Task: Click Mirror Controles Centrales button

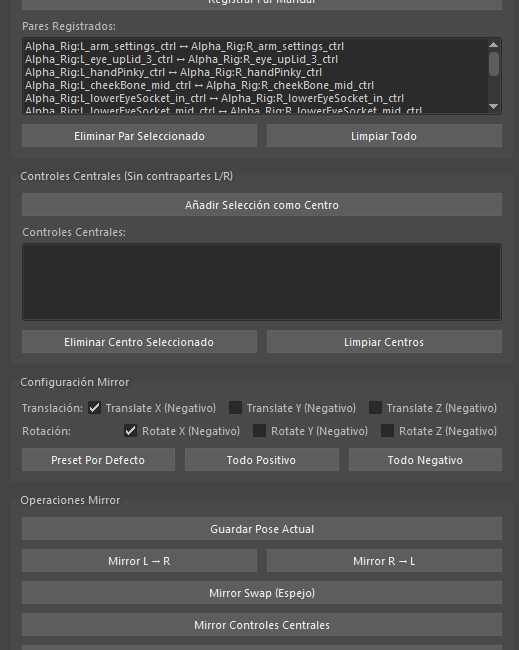Action: 262,625
